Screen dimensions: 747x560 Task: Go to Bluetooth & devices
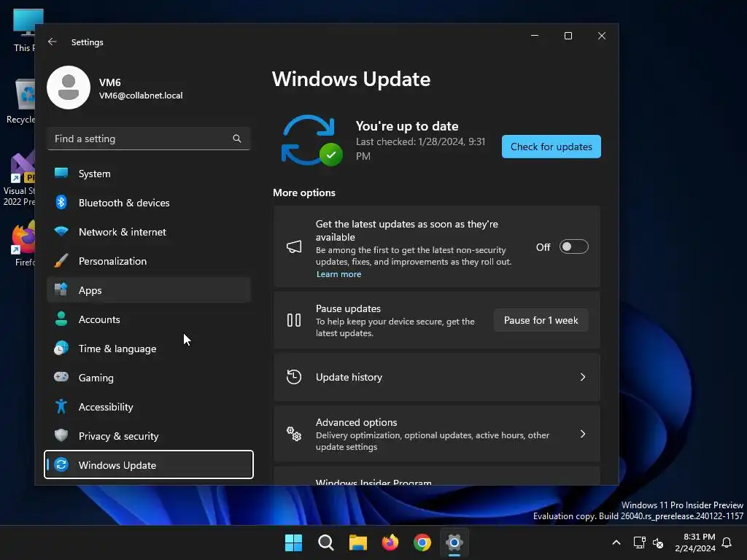tap(149, 203)
